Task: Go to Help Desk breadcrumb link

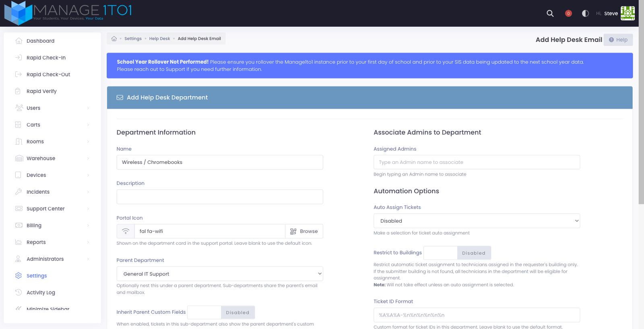Action: click(159, 39)
